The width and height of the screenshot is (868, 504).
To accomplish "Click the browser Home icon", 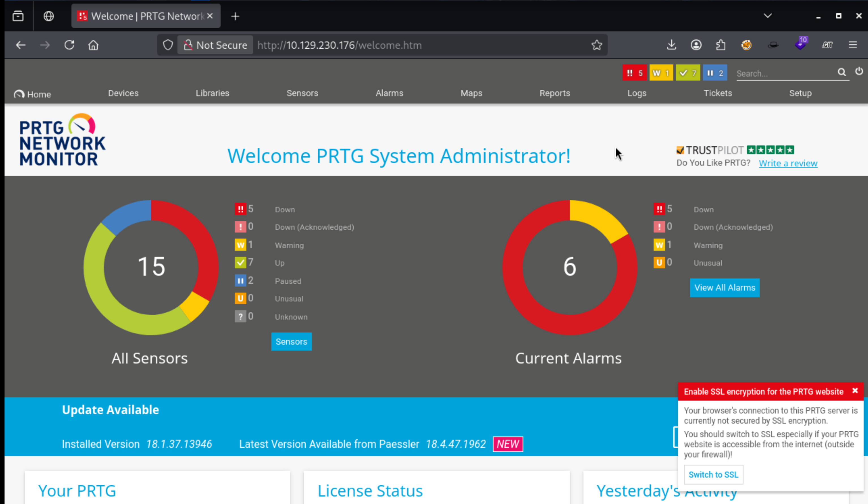I will coord(93,45).
